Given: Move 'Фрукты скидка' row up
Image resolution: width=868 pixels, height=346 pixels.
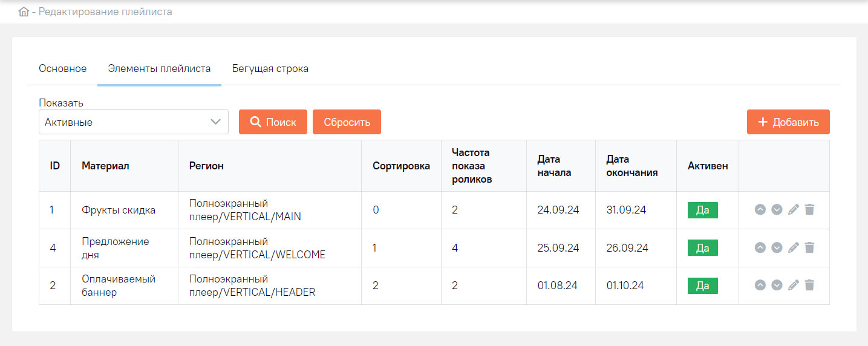Looking at the screenshot, I should pyautogui.click(x=760, y=210).
